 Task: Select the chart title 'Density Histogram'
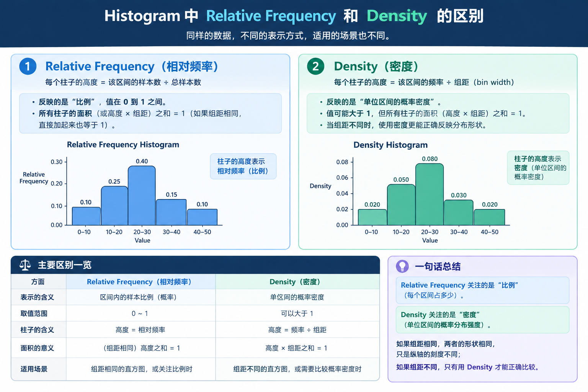390,145
